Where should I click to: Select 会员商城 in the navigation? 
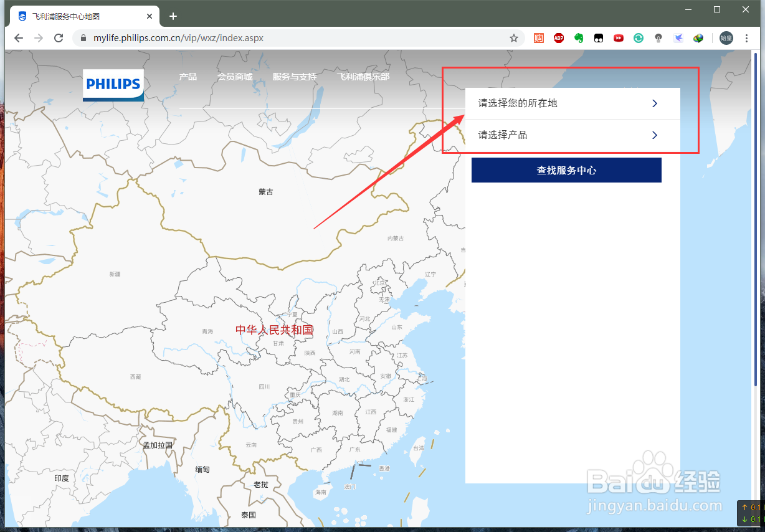click(x=235, y=77)
